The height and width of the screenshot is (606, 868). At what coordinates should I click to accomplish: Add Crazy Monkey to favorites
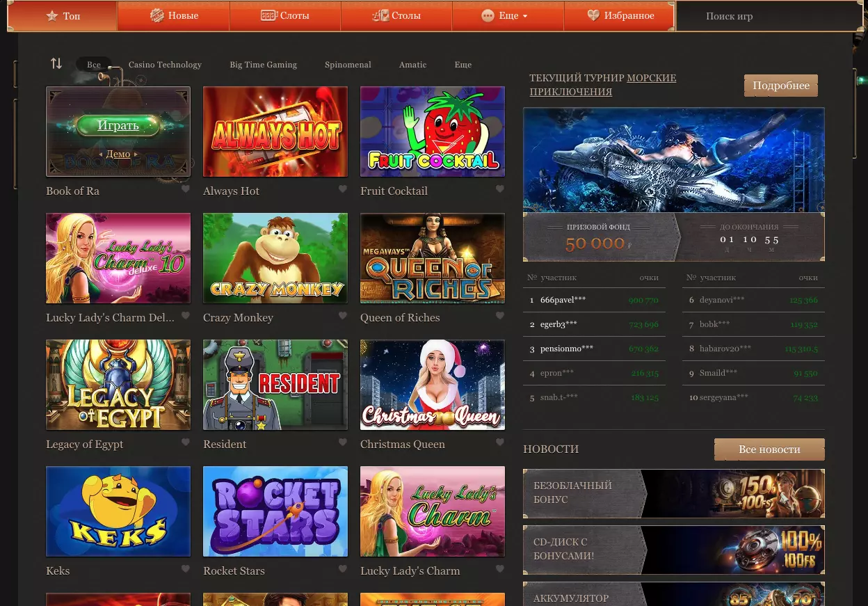click(343, 315)
